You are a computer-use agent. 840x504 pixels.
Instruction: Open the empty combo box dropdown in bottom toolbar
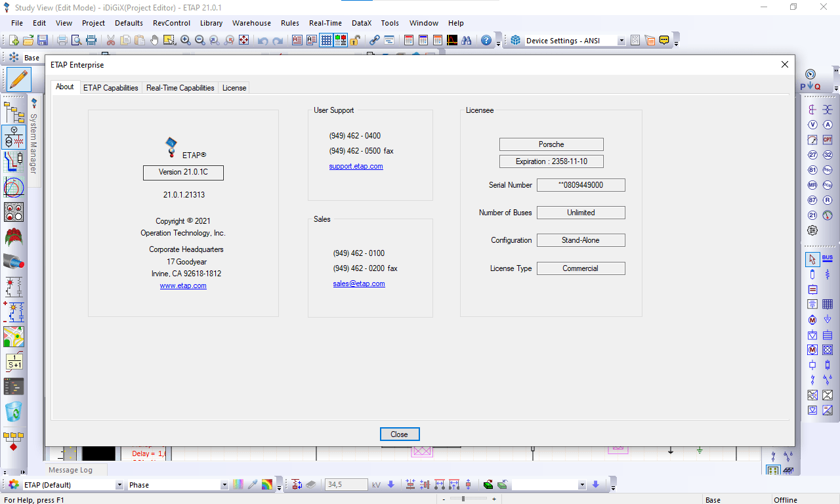[x=582, y=485]
